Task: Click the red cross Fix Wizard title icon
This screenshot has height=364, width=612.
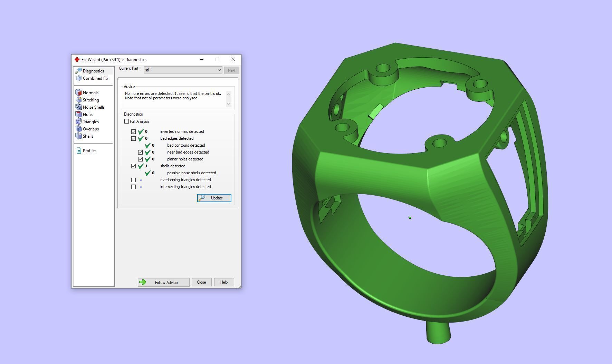Action: coord(77,60)
